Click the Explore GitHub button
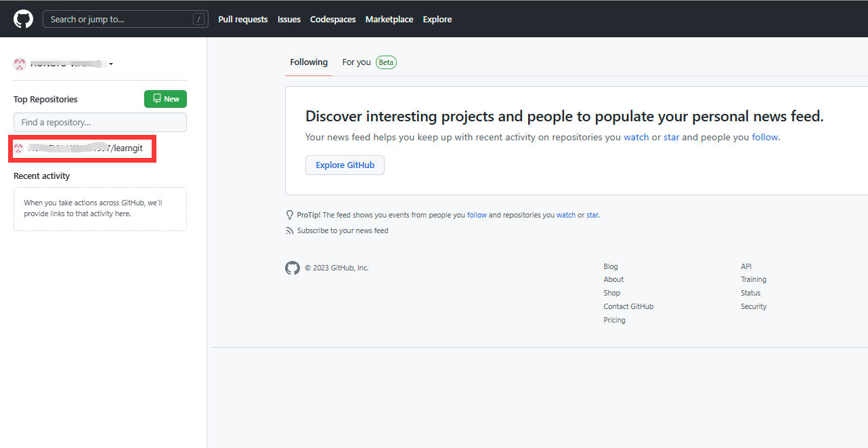 (345, 165)
